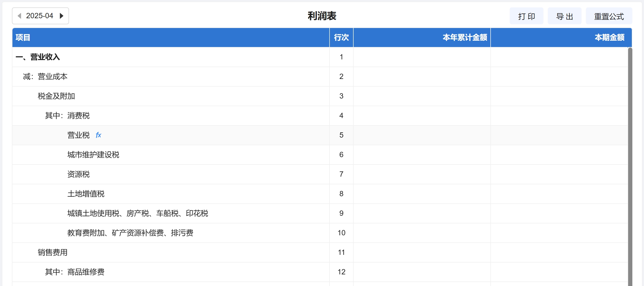Click the 打印 print button

click(x=526, y=16)
